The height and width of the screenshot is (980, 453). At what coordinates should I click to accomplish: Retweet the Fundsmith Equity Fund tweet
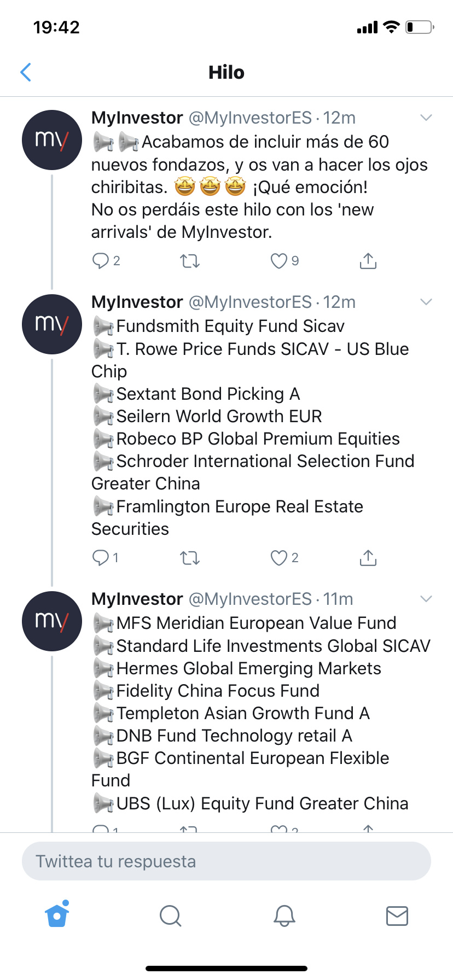point(190,558)
